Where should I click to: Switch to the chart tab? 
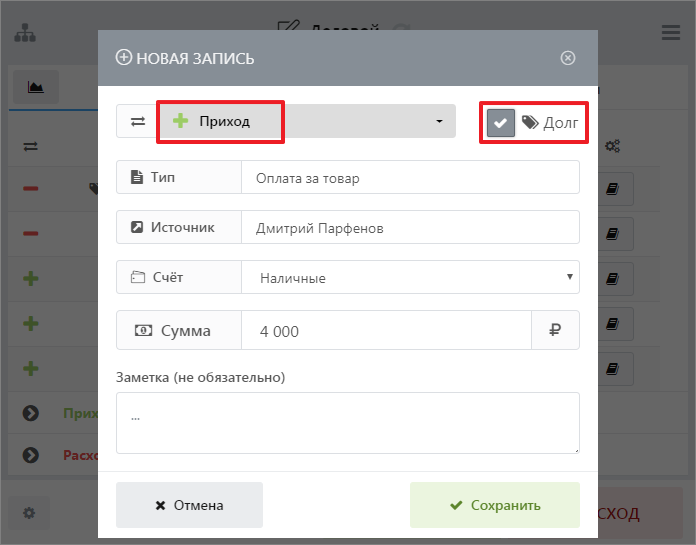pyautogui.click(x=36, y=88)
